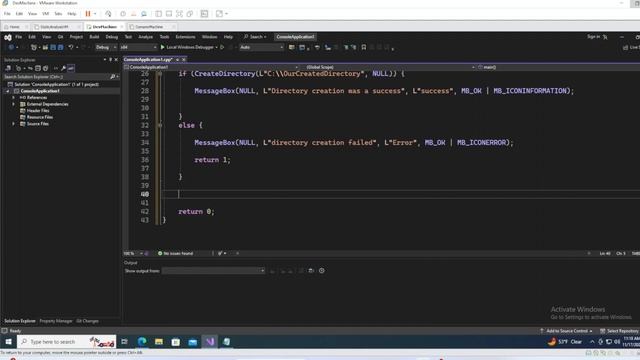Click the Save All icon in toolbar

60,47
